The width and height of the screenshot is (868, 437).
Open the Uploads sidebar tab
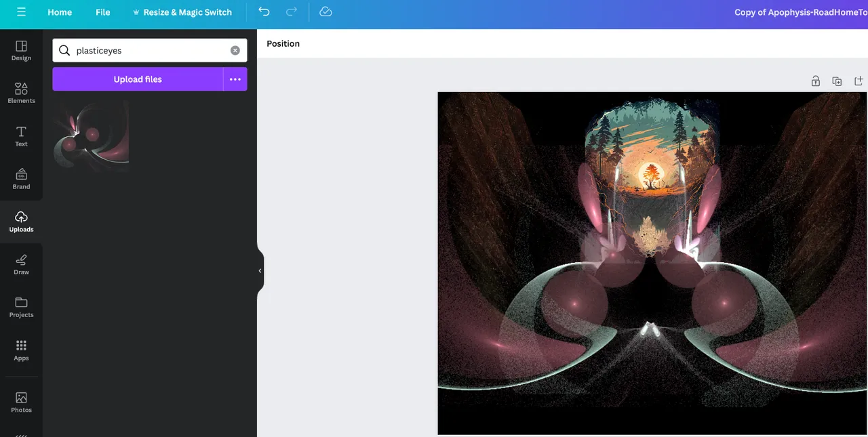(21, 222)
